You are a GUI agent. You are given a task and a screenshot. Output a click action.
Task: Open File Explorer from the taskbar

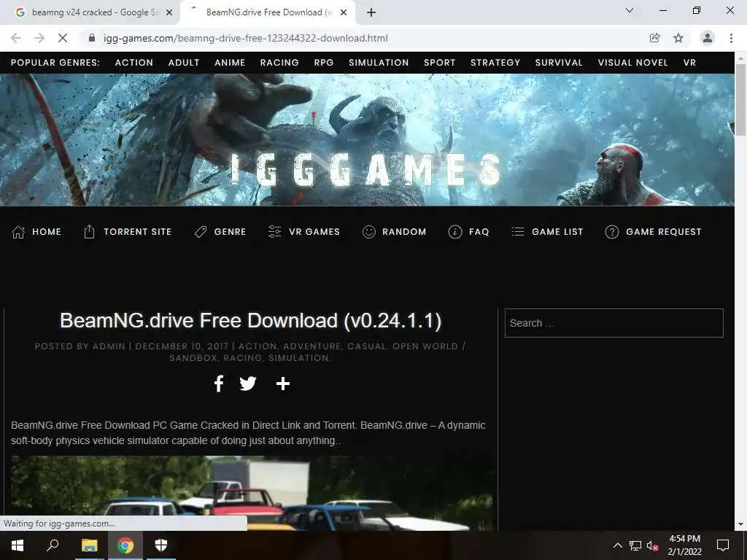[x=89, y=545]
